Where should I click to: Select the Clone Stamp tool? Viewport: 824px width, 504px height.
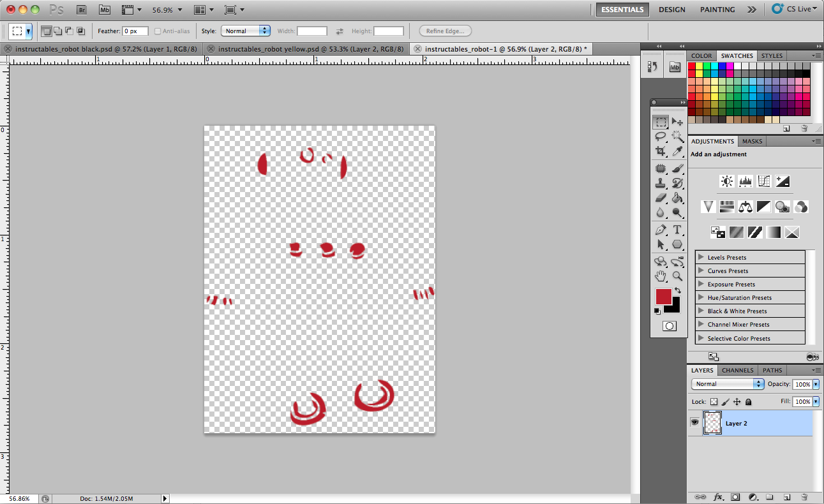click(x=661, y=183)
